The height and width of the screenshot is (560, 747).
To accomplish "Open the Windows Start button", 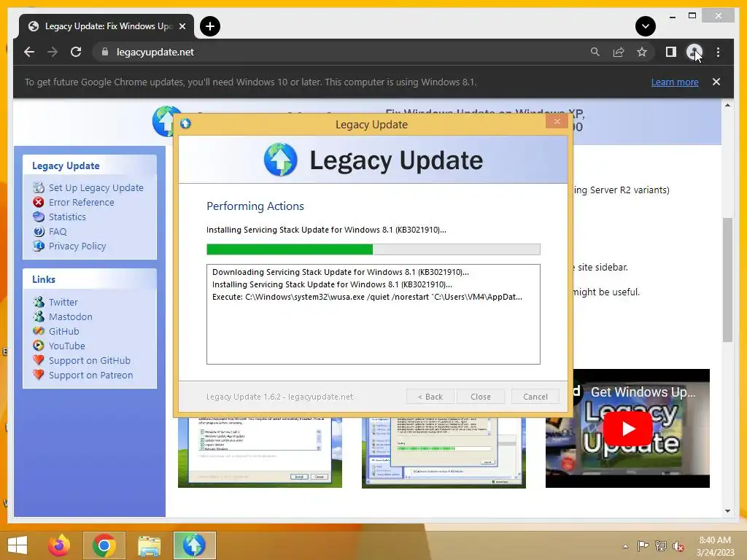I will coord(18,545).
